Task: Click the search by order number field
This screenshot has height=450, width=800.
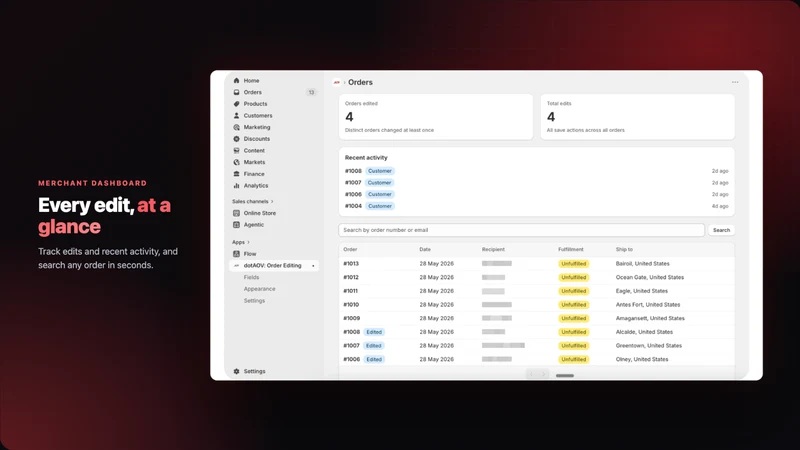Action: [x=521, y=230]
